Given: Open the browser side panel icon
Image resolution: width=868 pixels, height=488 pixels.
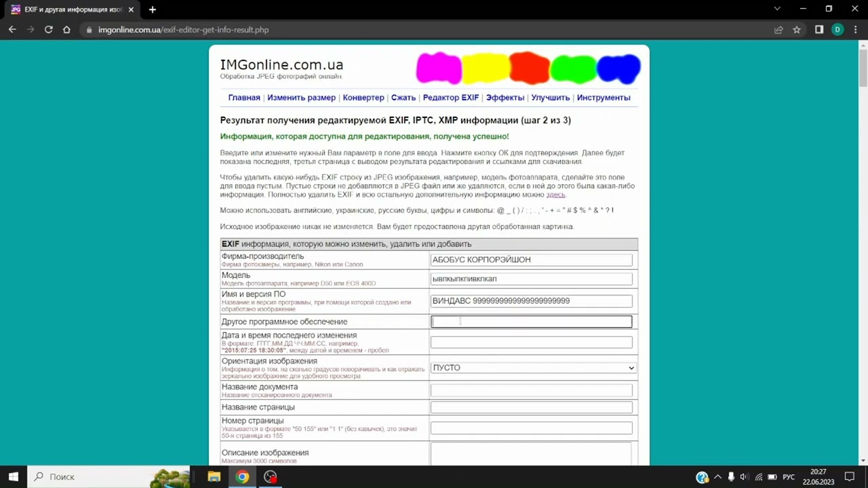Looking at the screenshot, I should tap(819, 30).
